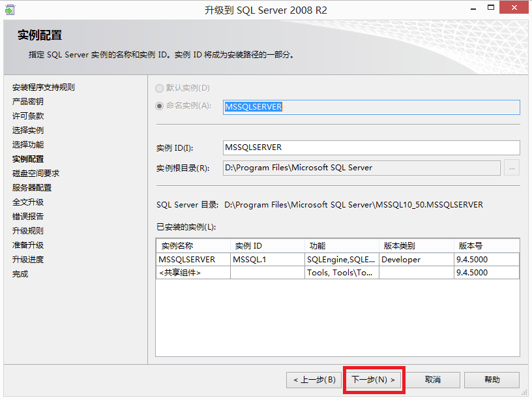532x400 pixels.
Task: Click 9.4.5000 version in MSSQLSERVER row
Action: [x=486, y=260]
